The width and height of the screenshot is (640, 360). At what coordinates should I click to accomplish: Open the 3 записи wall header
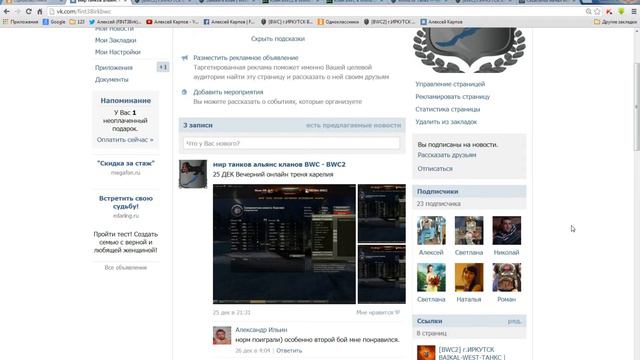pyautogui.click(x=198, y=125)
